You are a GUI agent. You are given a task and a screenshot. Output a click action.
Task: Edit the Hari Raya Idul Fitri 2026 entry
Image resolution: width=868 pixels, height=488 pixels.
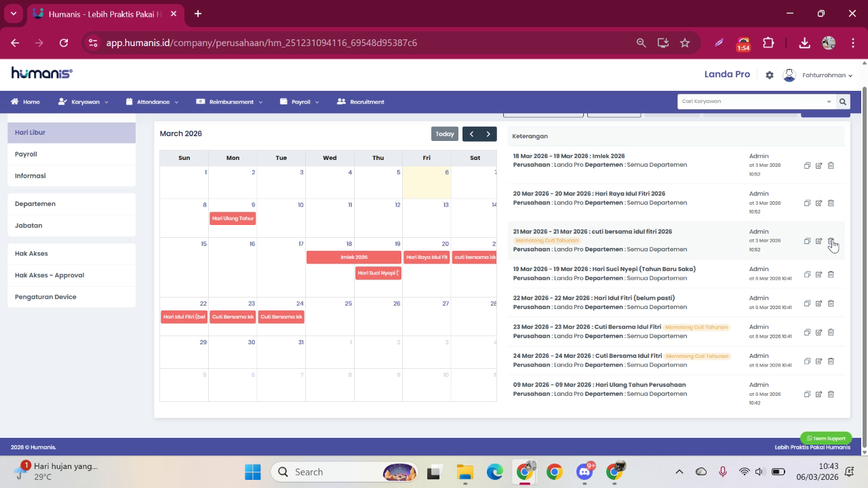tap(818, 203)
